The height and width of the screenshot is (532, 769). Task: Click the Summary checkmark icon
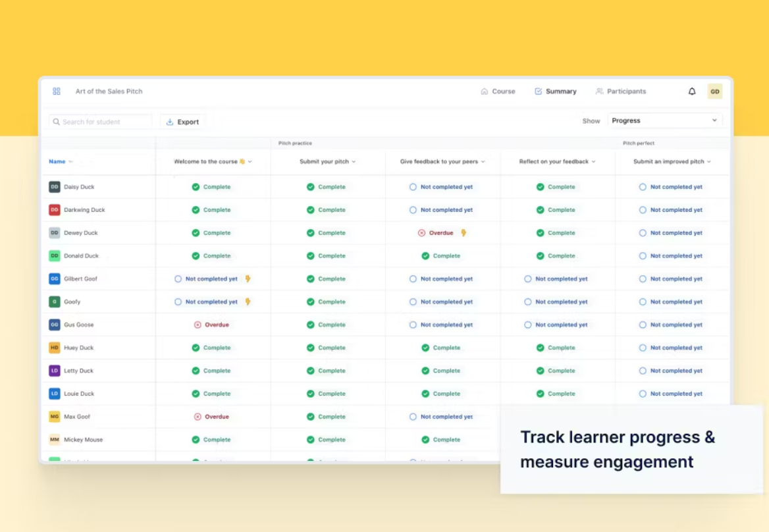pyautogui.click(x=537, y=91)
